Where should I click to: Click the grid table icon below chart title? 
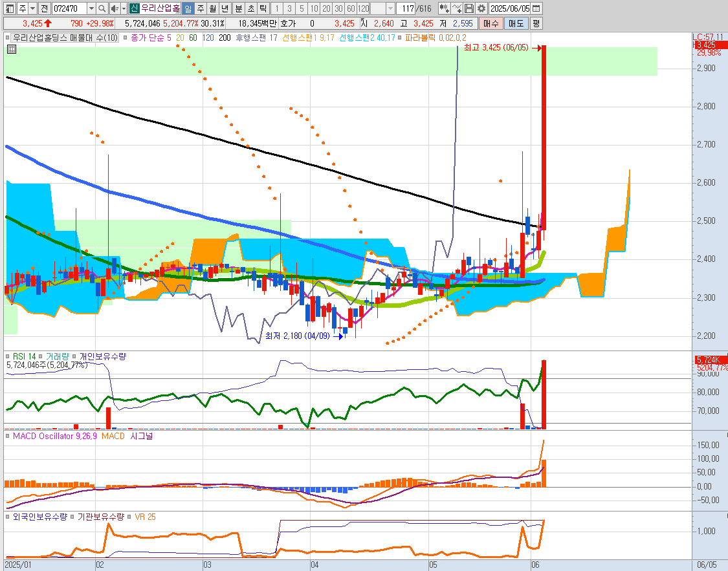click(12, 48)
